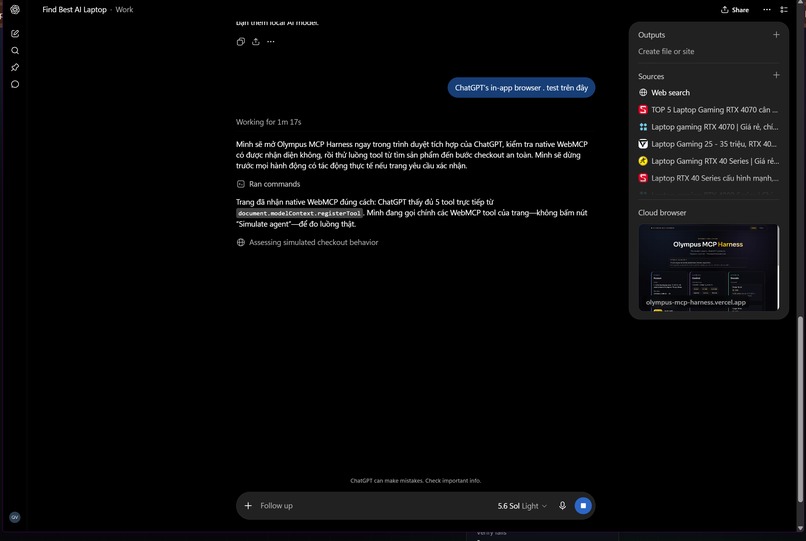Expand Assessing simulated checkout behavior step
Screen dimensions: 806x541
coord(307,242)
